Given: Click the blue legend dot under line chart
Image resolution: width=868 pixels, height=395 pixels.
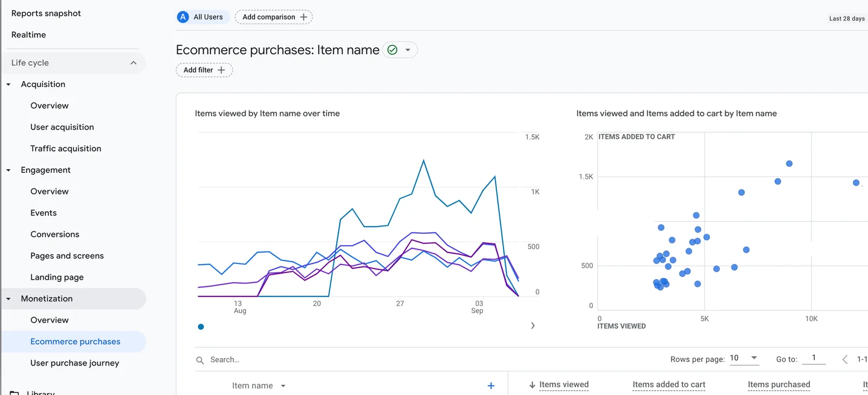Looking at the screenshot, I should (x=201, y=327).
